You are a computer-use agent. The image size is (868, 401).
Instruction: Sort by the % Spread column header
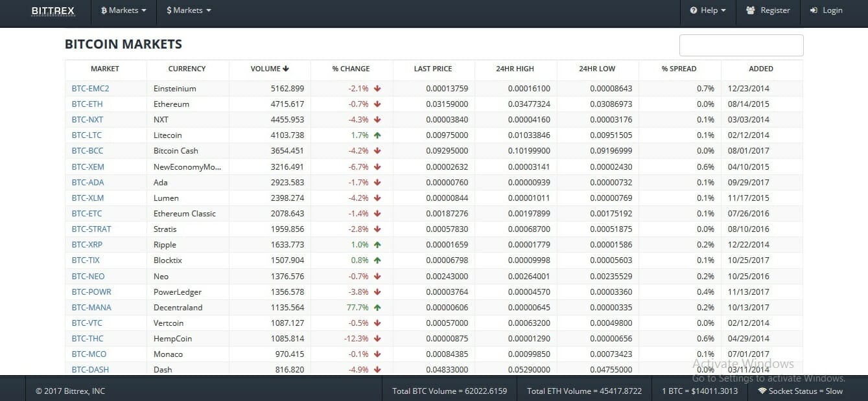pyautogui.click(x=679, y=69)
